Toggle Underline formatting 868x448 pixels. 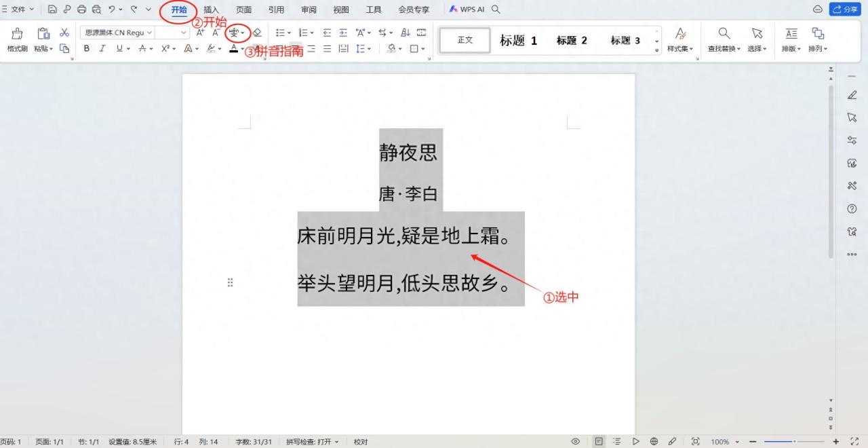click(x=119, y=48)
